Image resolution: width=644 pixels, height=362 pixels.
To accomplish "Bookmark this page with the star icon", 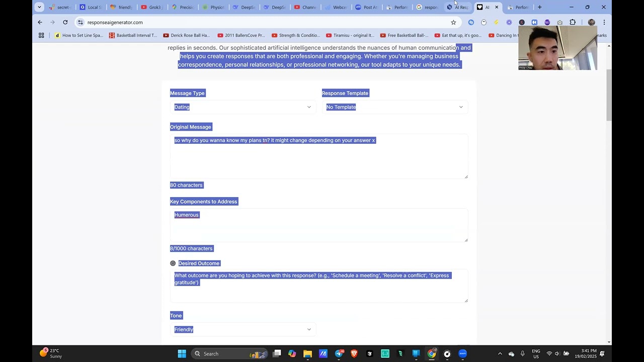I will click(453, 22).
